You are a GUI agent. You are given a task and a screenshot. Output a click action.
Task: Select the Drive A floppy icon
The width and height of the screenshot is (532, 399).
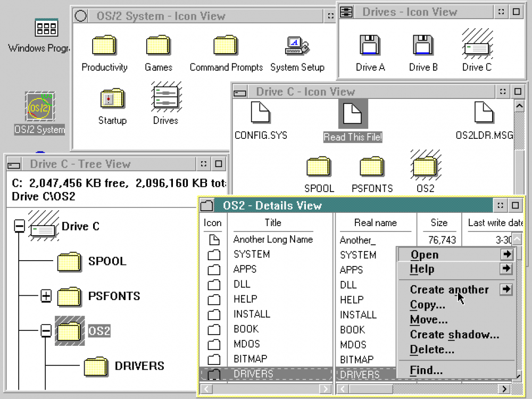click(x=370, y=46)
